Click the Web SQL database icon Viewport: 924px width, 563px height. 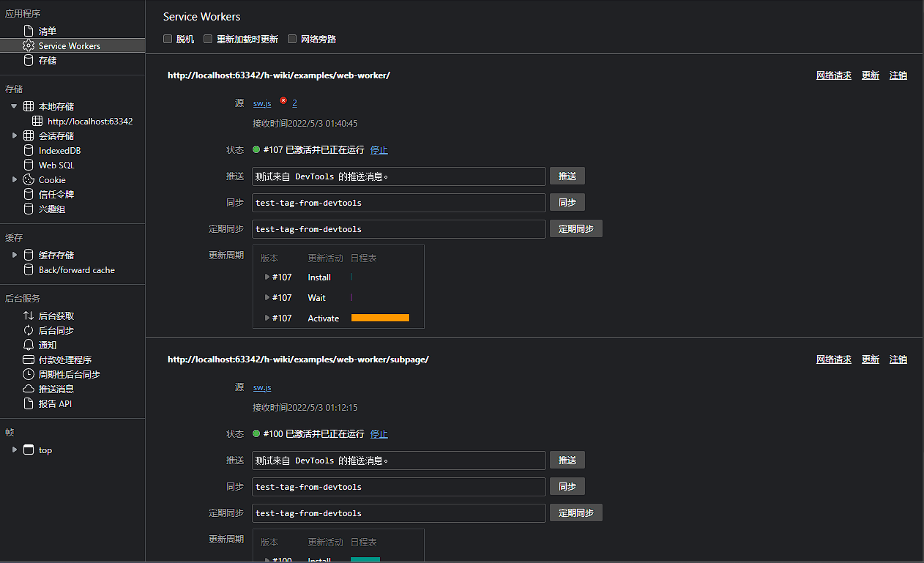(29, 165)
